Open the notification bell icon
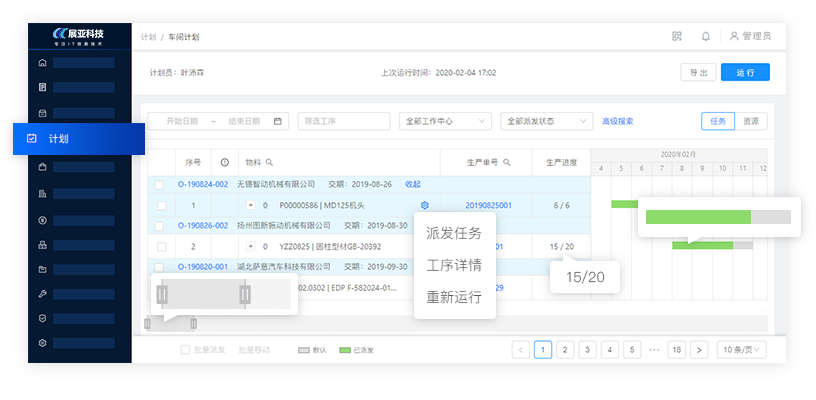The image size is (816, 400). tap(706, 36)
